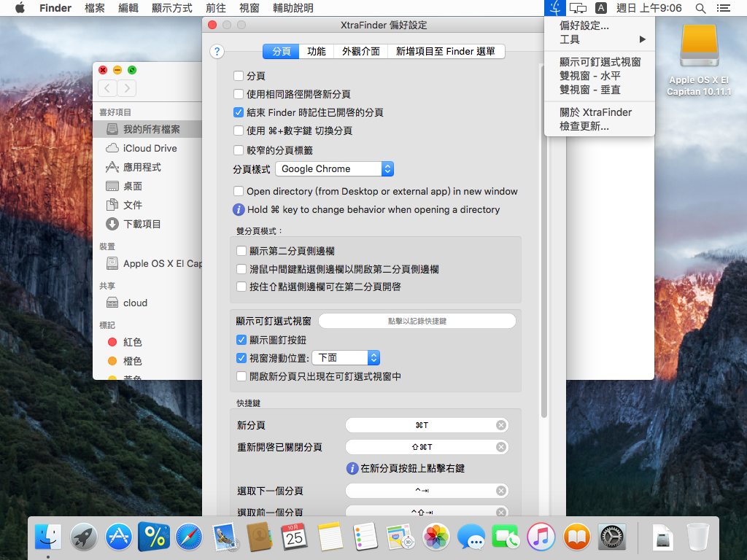Clear the 重新開啓已關閉分頁 shortcut
This screenshot has height=560, width=747.
pyautogui.click(x=500, y=447)
